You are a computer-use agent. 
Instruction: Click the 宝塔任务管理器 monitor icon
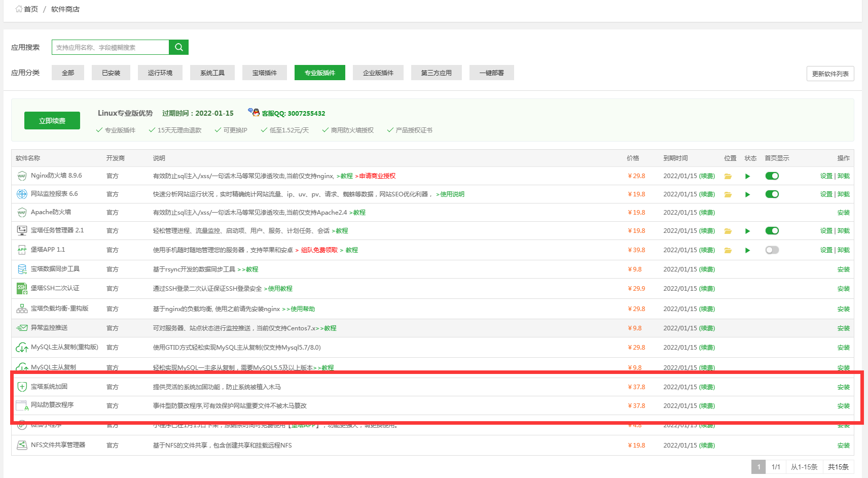(22, 230)
